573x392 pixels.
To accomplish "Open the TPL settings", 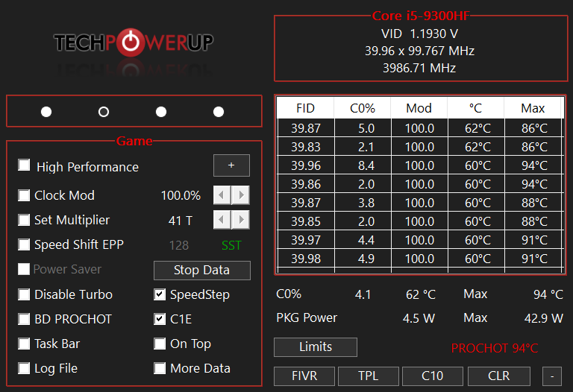I will click(369, 376).
